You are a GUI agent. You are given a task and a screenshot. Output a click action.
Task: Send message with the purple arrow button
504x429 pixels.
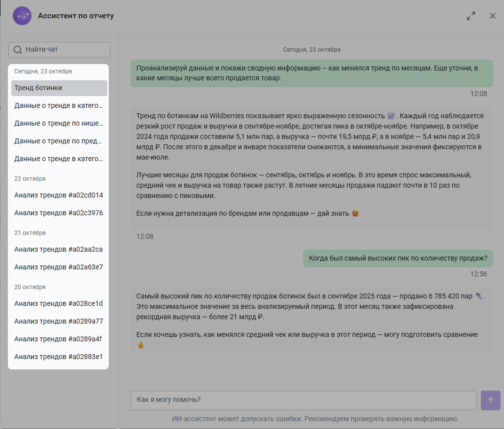[x=490, y=400]
